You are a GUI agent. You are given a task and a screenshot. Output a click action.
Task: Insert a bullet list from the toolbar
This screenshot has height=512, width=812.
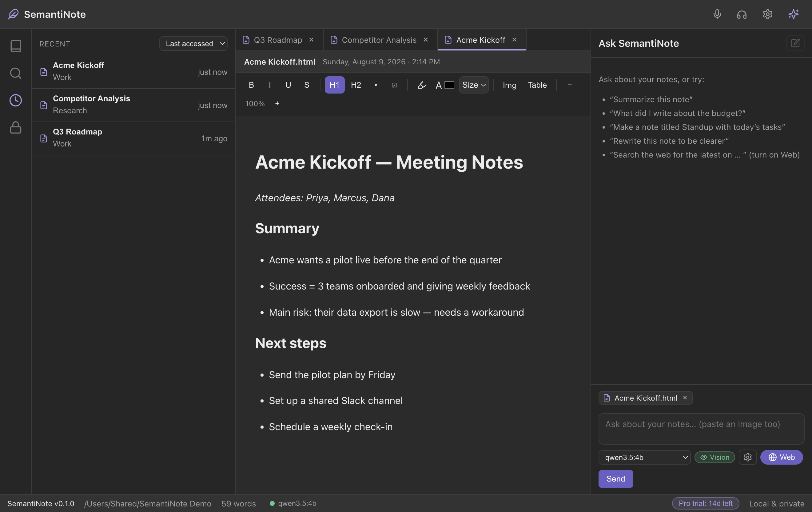point(376,85)
